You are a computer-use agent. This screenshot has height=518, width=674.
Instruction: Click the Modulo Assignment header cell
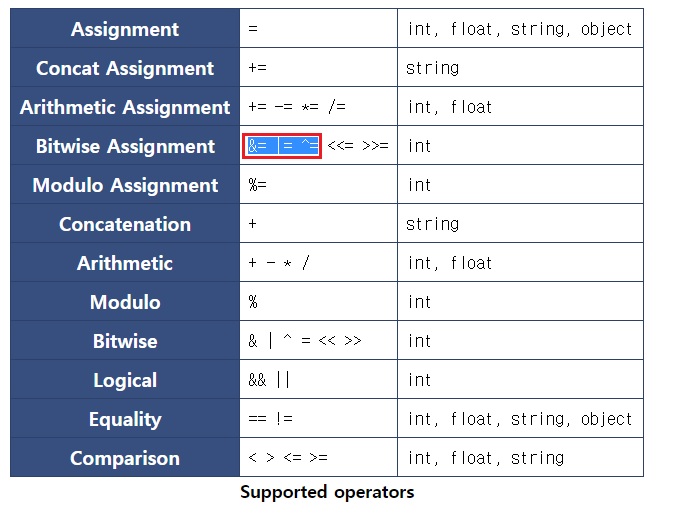pyautogui.click(x=125, y=184)
